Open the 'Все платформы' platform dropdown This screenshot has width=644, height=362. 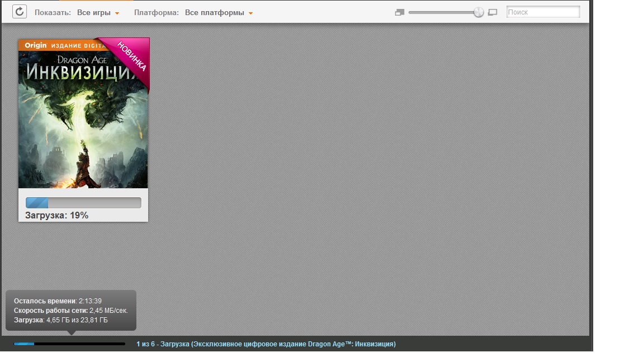click(x=219, y=13)
